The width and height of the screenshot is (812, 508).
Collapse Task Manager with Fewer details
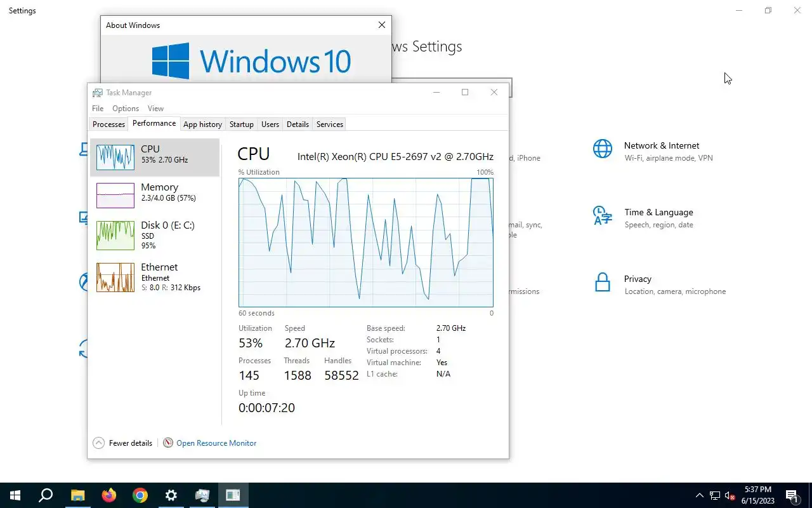click(123, 443)
